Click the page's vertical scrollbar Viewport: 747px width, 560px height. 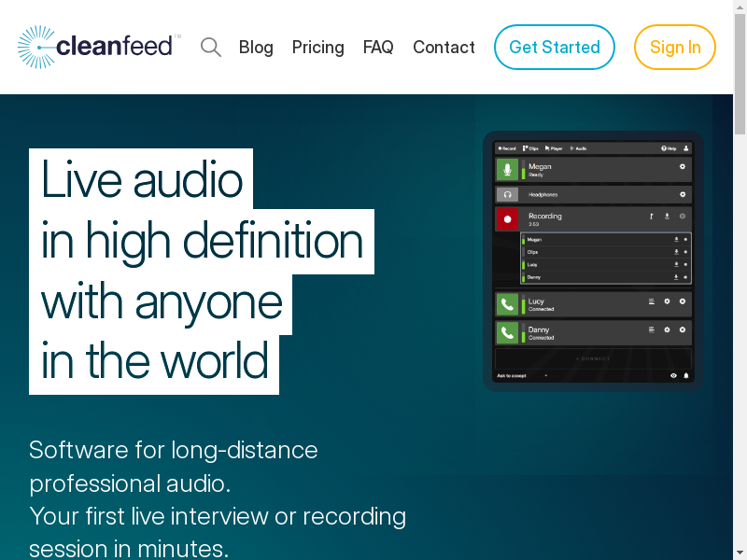click(740, 280)
